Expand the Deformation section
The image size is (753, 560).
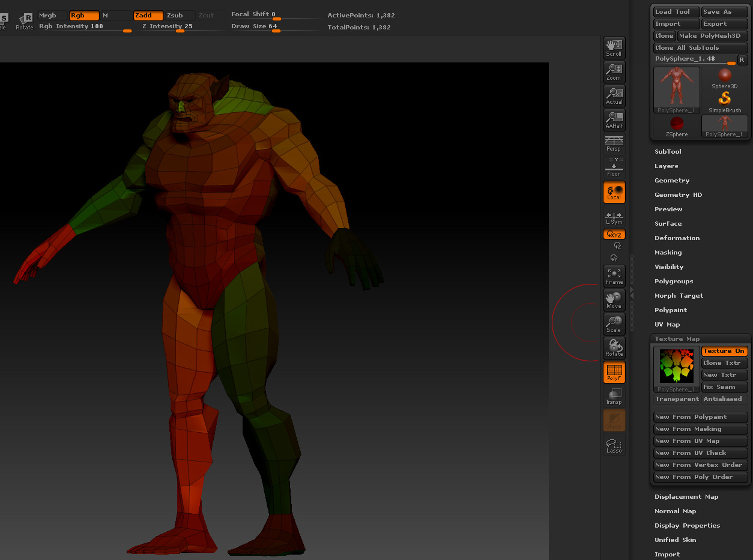(677, 238)
